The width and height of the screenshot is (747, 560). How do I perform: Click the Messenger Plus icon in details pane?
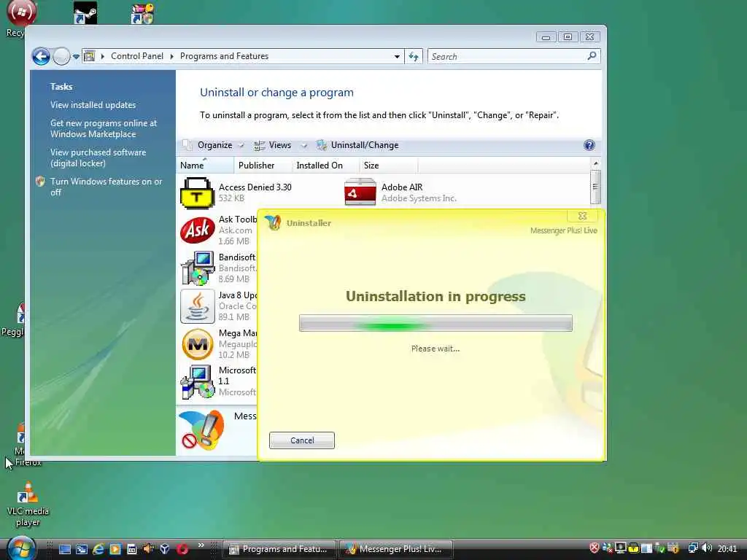(x=201, y=430)
